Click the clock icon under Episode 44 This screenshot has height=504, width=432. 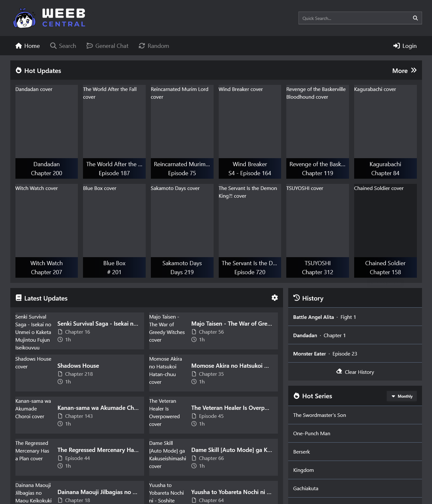coord(60,466)
